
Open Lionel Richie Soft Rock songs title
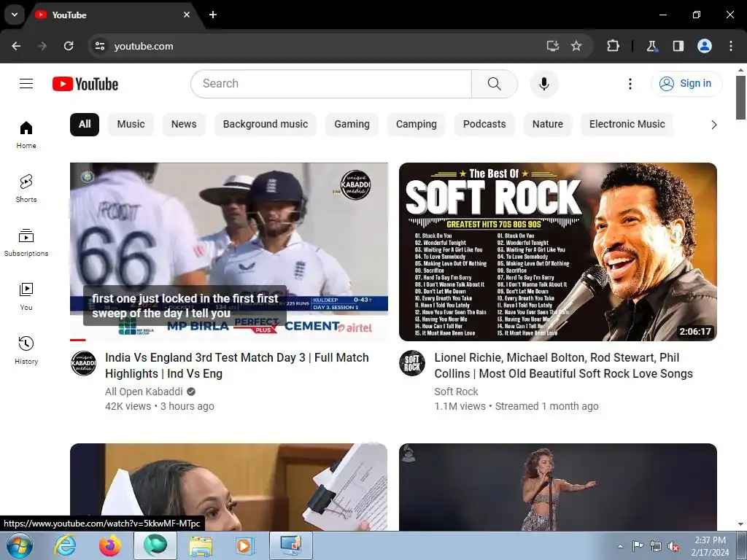pyautogui.click(x=564, y=366)
